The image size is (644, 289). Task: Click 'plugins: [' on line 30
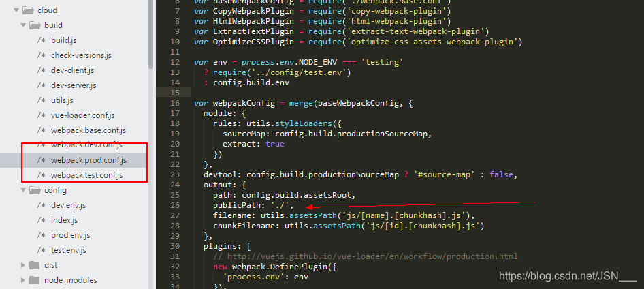(x=227, y=246)
